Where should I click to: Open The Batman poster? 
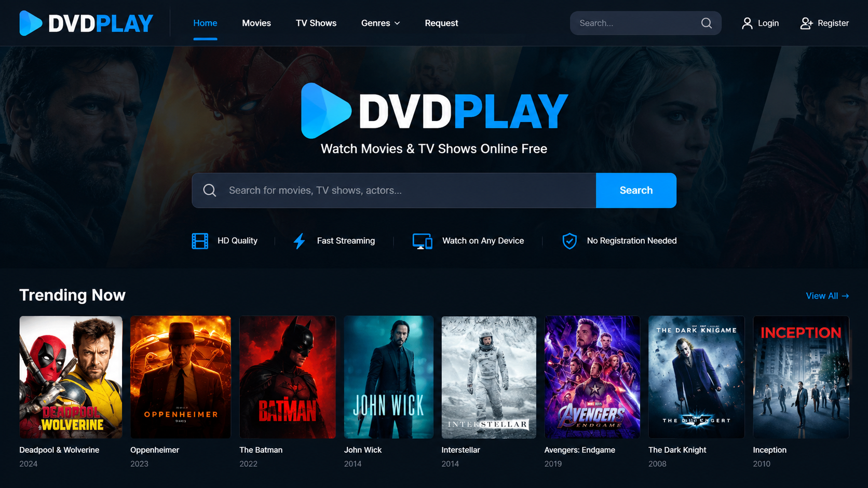click(288, 377)
